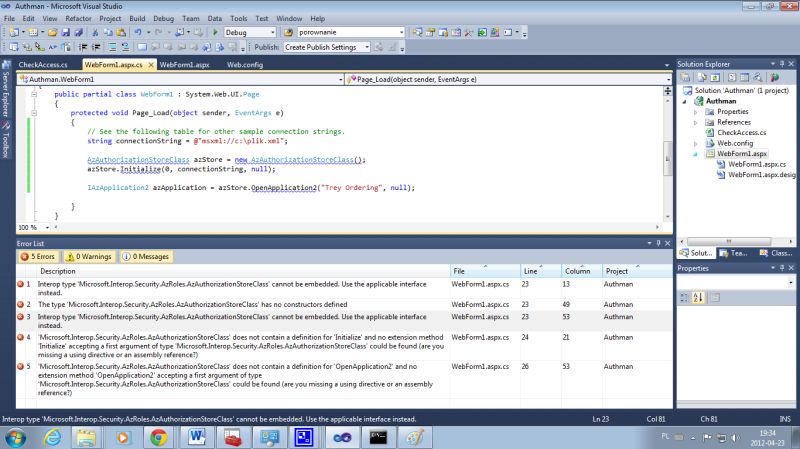Increase line indent icon in text toolbar
The width and height of the screenshot is (800, 449).
click(x=95, y=47)
